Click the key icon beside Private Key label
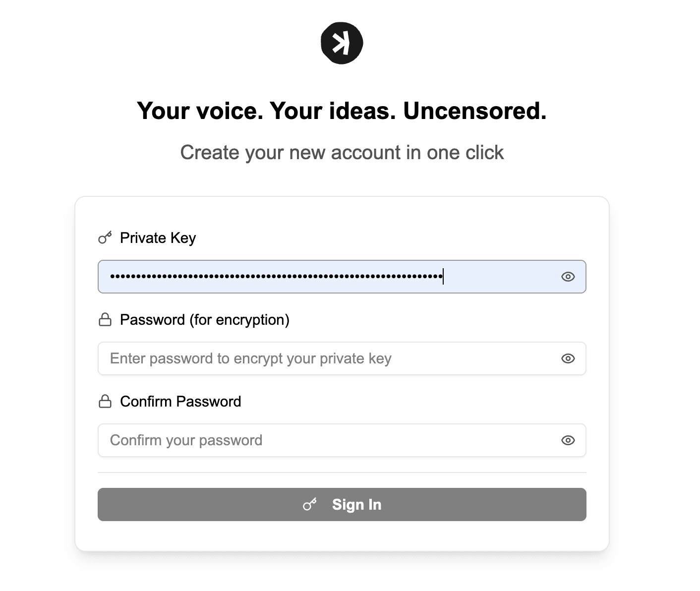Screen dimensions: 700x591 click(105, 238)
